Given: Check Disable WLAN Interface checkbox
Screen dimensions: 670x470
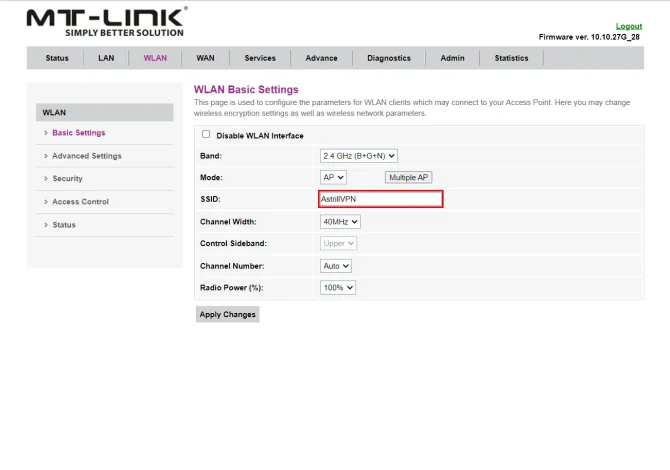Looking at the screenshot, I should pos(207,135).
